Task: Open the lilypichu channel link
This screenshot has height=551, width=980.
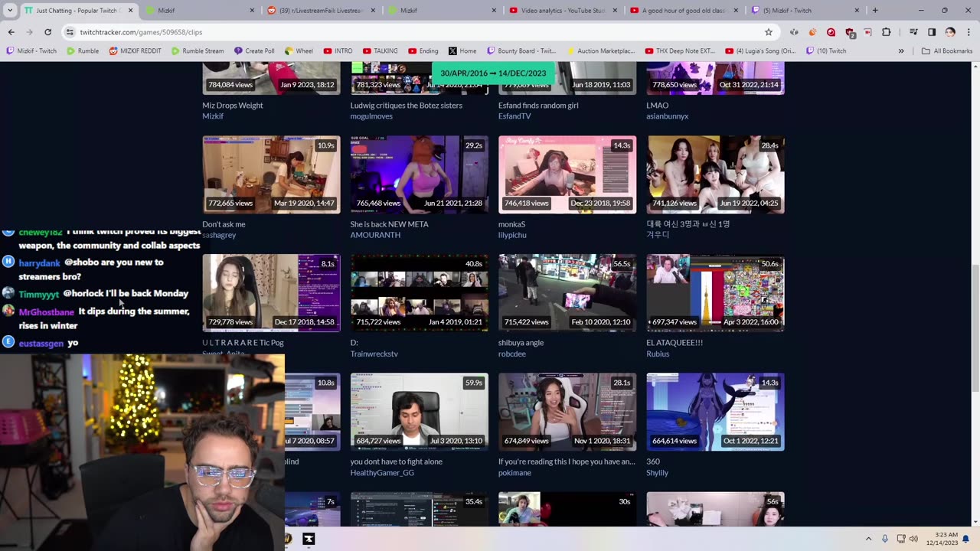Action: tap(512, 235)
